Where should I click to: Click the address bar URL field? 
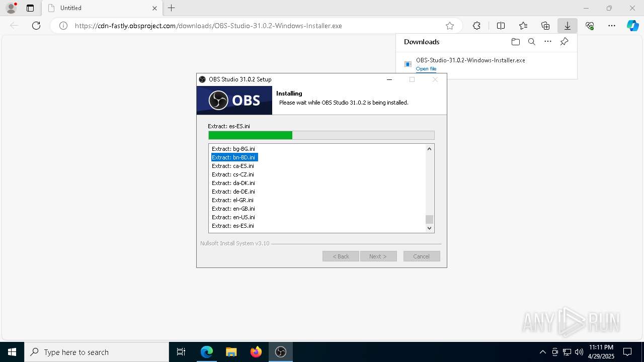click(257, 26)
